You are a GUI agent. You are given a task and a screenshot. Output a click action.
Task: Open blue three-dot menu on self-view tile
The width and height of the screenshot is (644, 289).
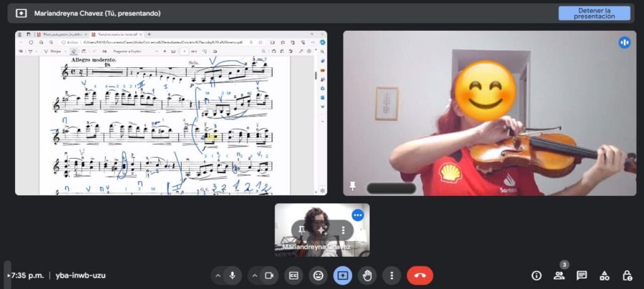click(358, 215)
